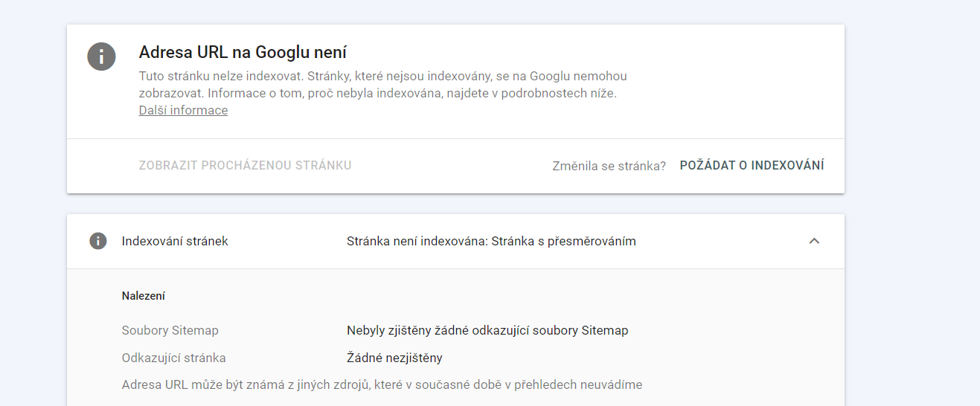
Task: Click the Nalezení section heading
Action: [144, 296]
